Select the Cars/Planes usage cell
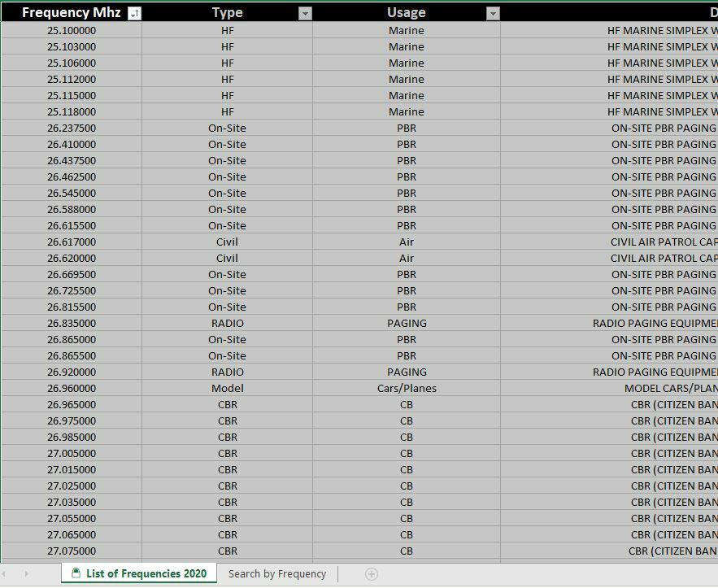Viewport: 718px width, 588px height. 407,388
